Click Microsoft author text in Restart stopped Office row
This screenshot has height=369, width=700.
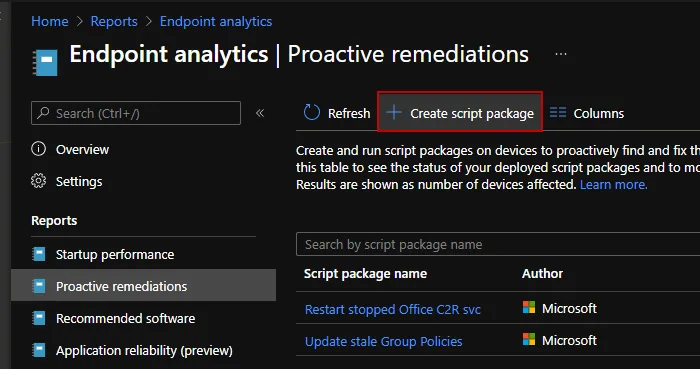(569, 309)
